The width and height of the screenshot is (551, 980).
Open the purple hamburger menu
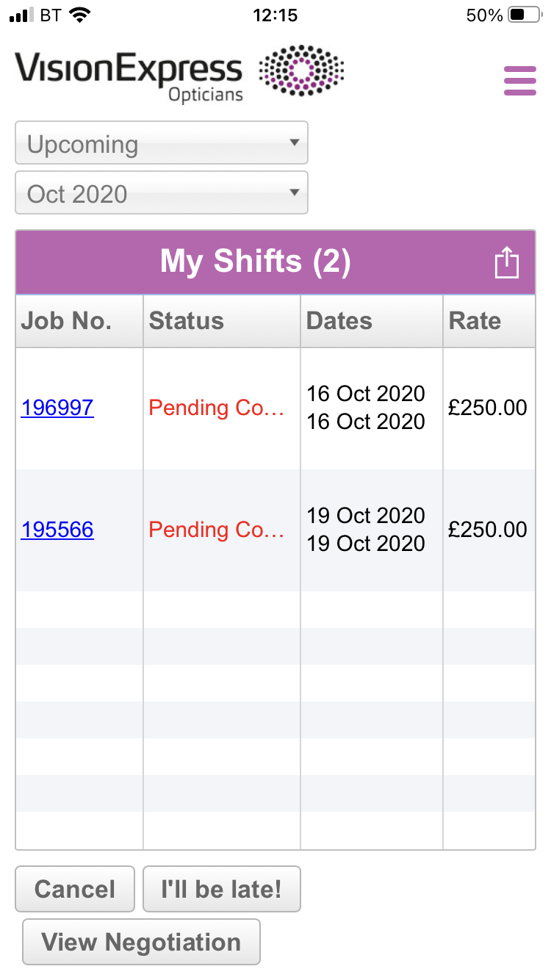pyautogui.click(x=519, y=80)
